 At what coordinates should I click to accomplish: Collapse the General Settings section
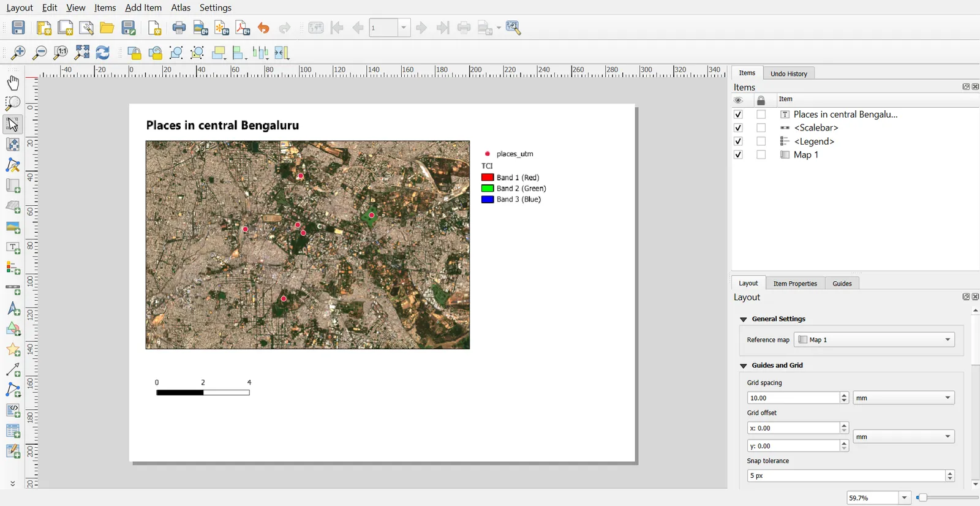[744, 319]
